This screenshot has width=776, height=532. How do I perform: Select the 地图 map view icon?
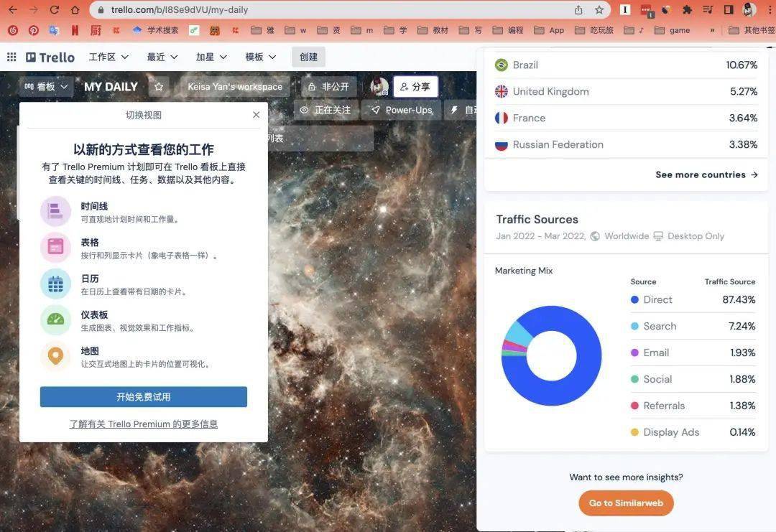[55, 356]
